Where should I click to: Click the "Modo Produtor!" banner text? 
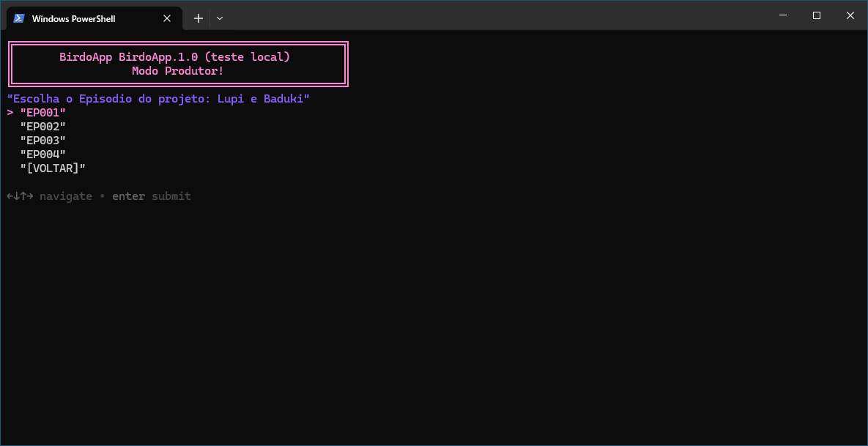click(178, 71)
